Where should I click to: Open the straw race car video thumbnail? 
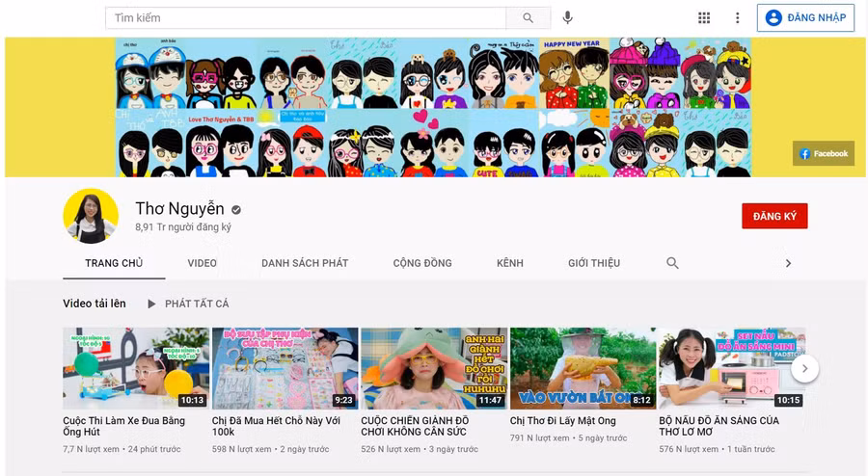(x=136, y=368)
